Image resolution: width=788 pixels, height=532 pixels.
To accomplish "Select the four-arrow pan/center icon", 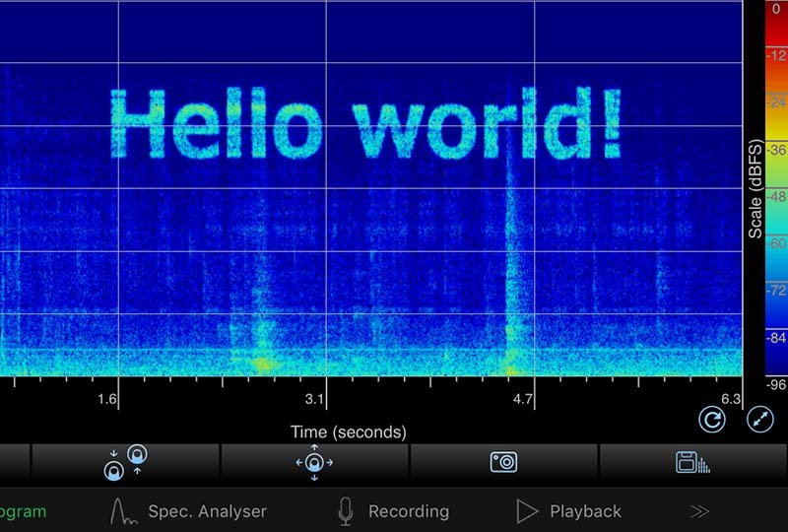I will click(314, 462).
